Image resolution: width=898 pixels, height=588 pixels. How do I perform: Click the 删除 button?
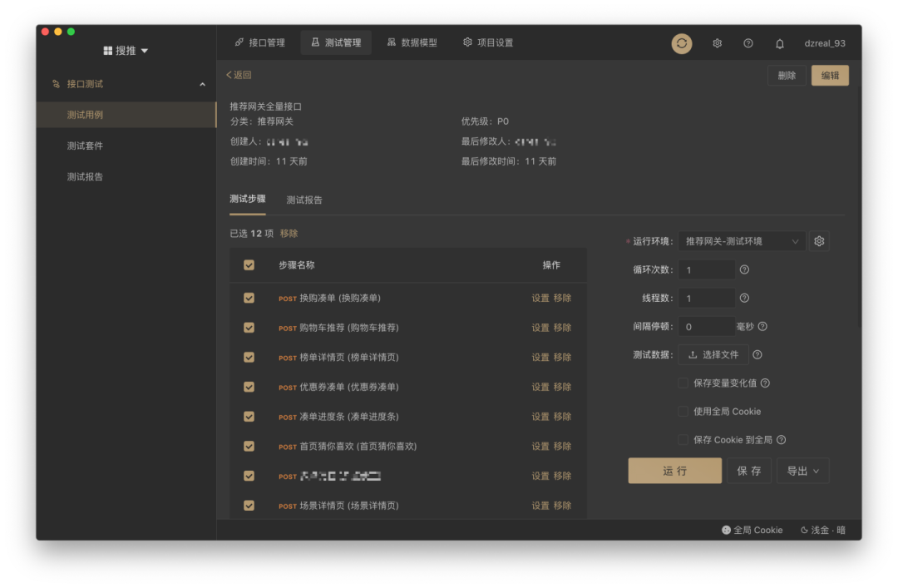click(x=787, y=76)
